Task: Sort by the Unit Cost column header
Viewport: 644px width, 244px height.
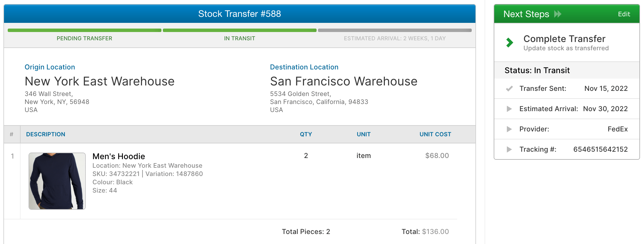Action: 435,134
